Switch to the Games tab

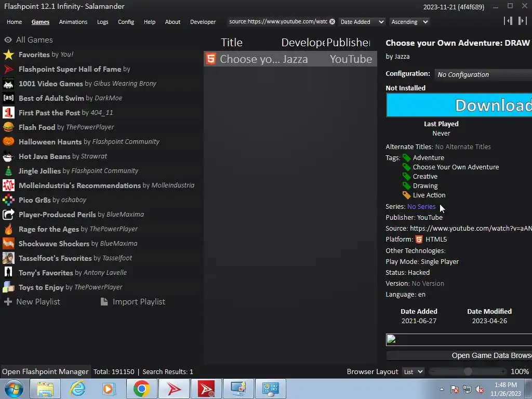41,22
